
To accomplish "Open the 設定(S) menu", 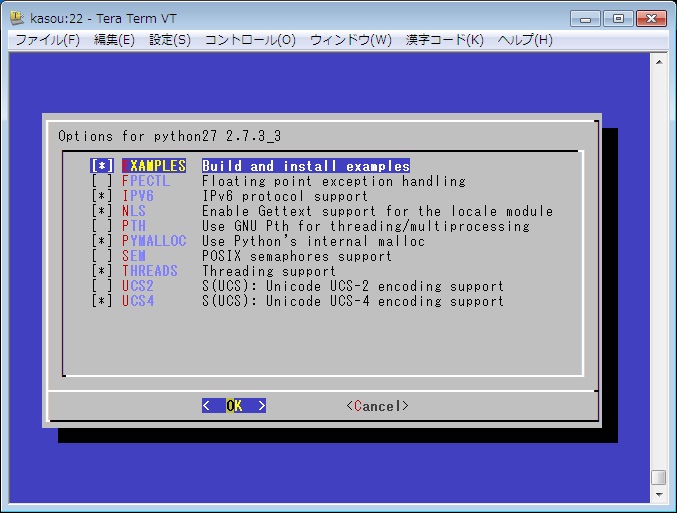I will (170, 40).
